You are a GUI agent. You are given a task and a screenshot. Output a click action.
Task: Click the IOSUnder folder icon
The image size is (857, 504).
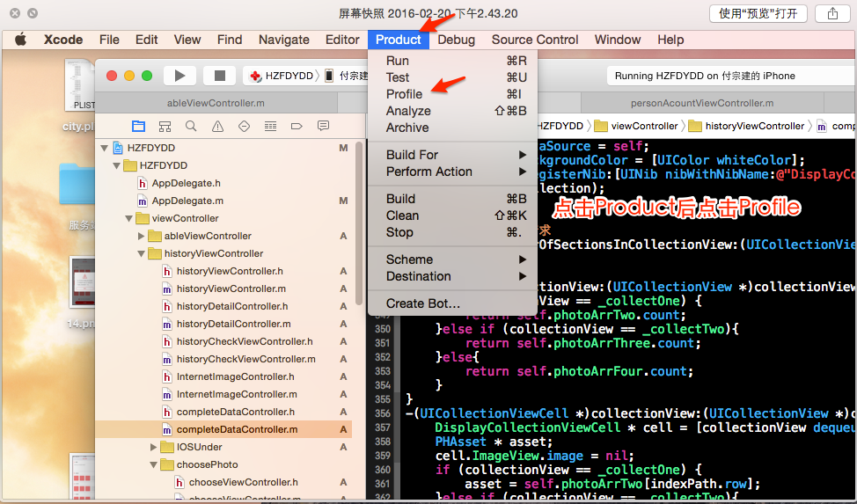pos(167,447)
